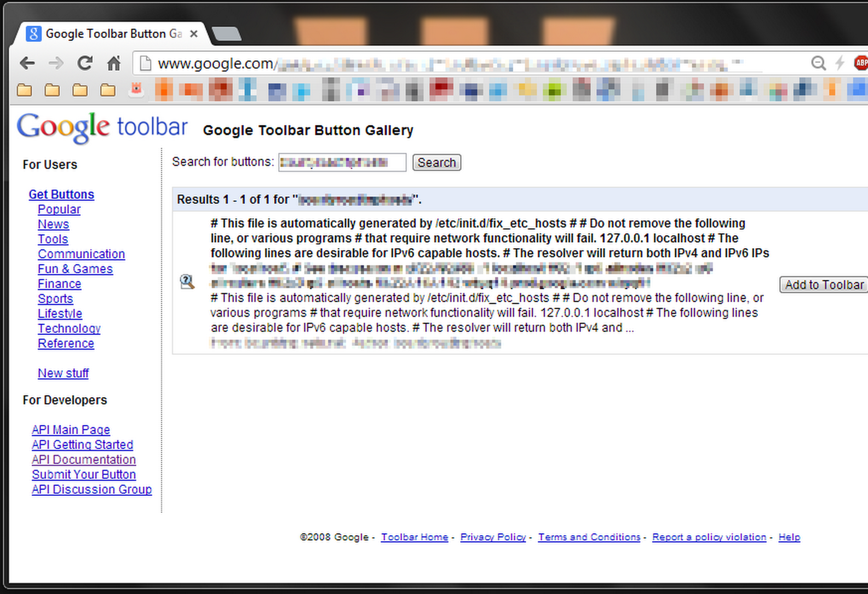Viewport: 868px width, 594px height.
Task: Open the New stuff link
Action: 63,373
